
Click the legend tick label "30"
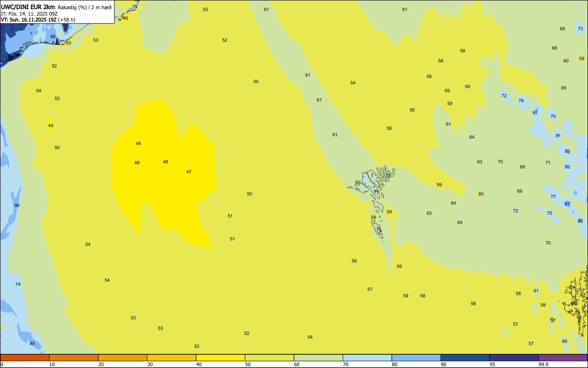pyautogui.click(x=150, y=364)
